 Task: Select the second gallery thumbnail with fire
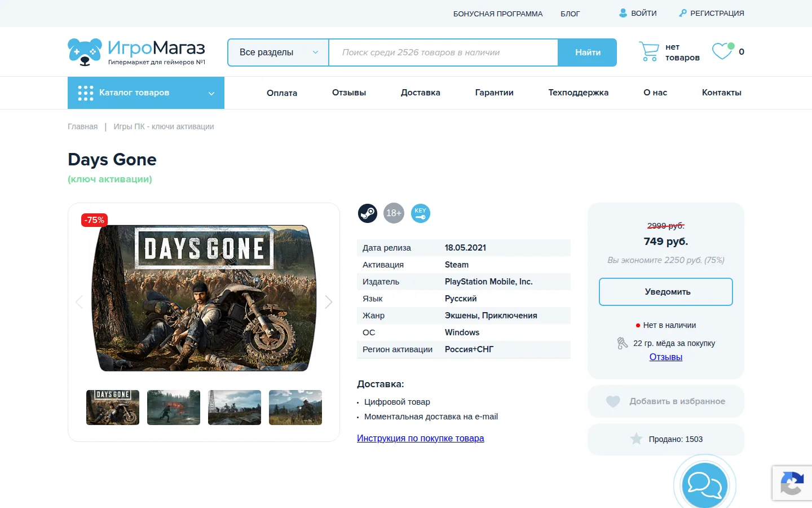pyautogui.click(x=174, y=408)
